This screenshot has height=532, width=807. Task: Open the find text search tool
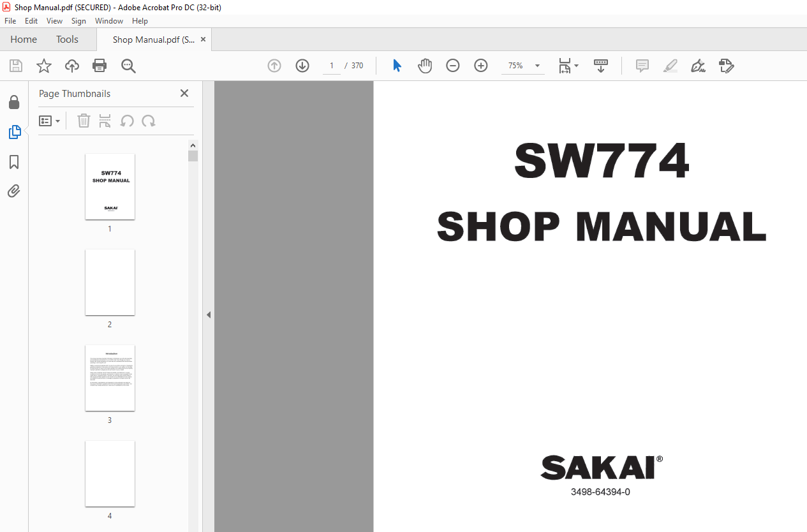pyautogui.click(x=128, y=66)
